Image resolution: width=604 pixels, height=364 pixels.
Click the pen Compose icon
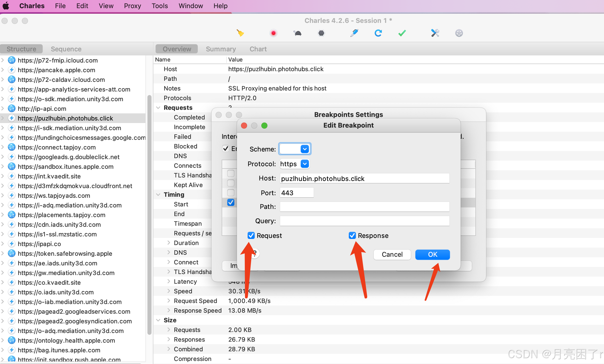tap(354, 33)
